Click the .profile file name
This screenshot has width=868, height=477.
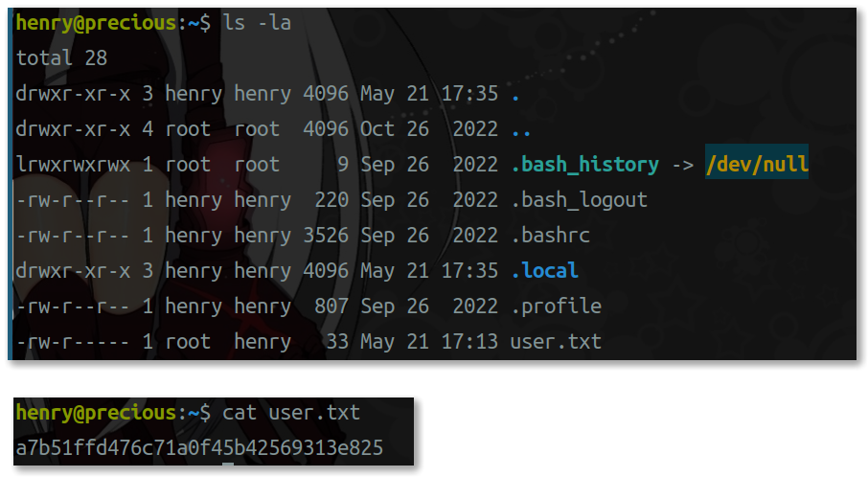[x=556, y=307]
